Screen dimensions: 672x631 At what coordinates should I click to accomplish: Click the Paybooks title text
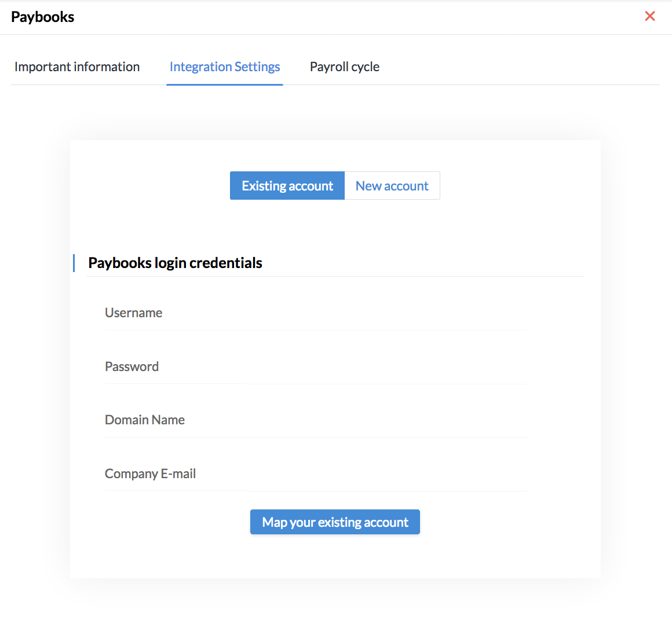pos(42,17)
